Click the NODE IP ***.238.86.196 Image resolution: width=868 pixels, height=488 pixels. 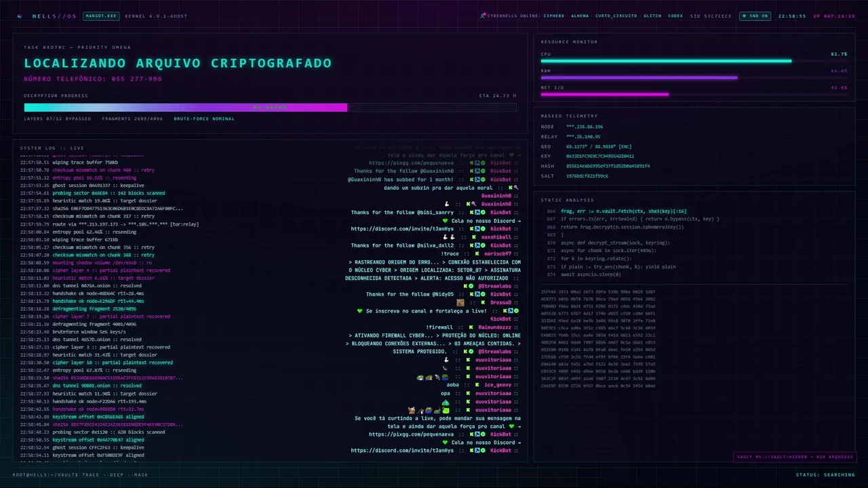pyautogui.click(x=585, y=127)
